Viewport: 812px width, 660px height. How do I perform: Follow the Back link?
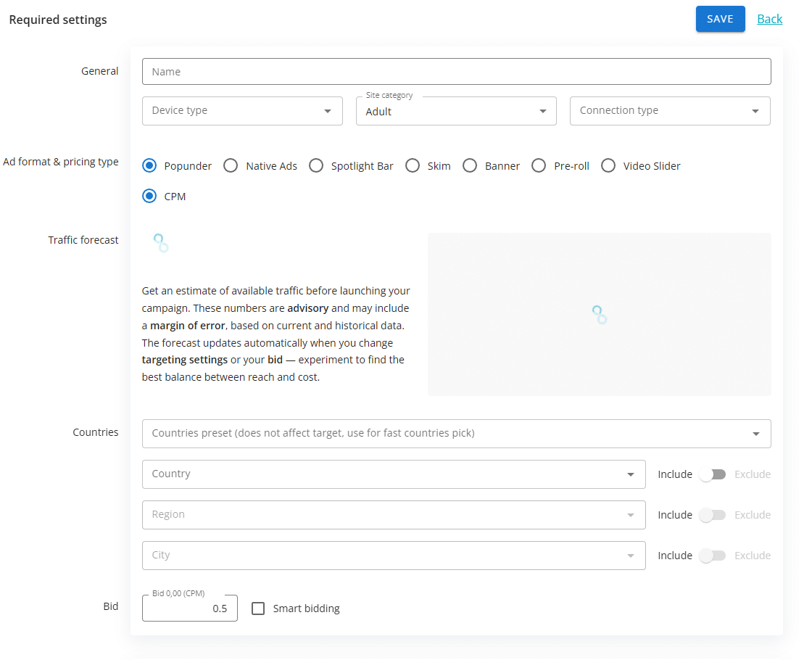[x=769, y=19]
